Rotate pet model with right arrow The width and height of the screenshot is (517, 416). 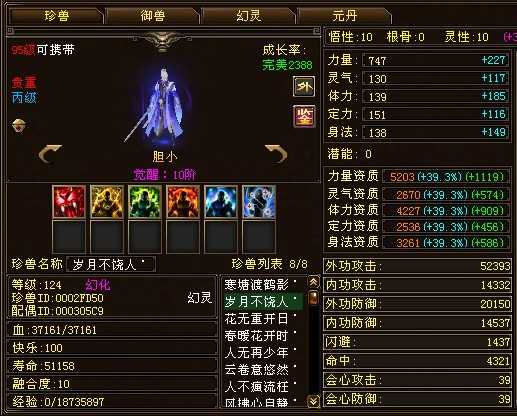click(276, 154)
